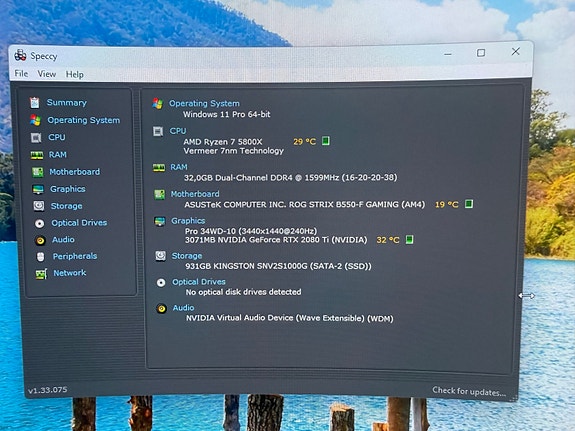Open the Audio speaker icon in sidebar

40,240
